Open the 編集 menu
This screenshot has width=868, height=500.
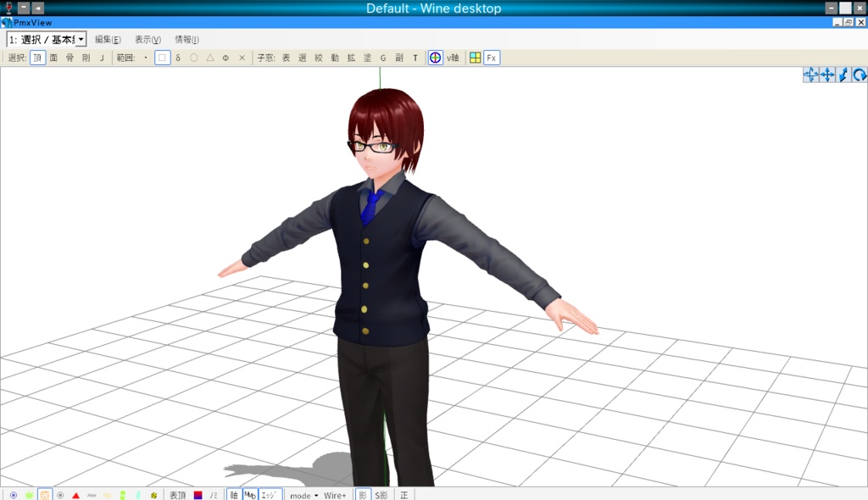point(108,39)
